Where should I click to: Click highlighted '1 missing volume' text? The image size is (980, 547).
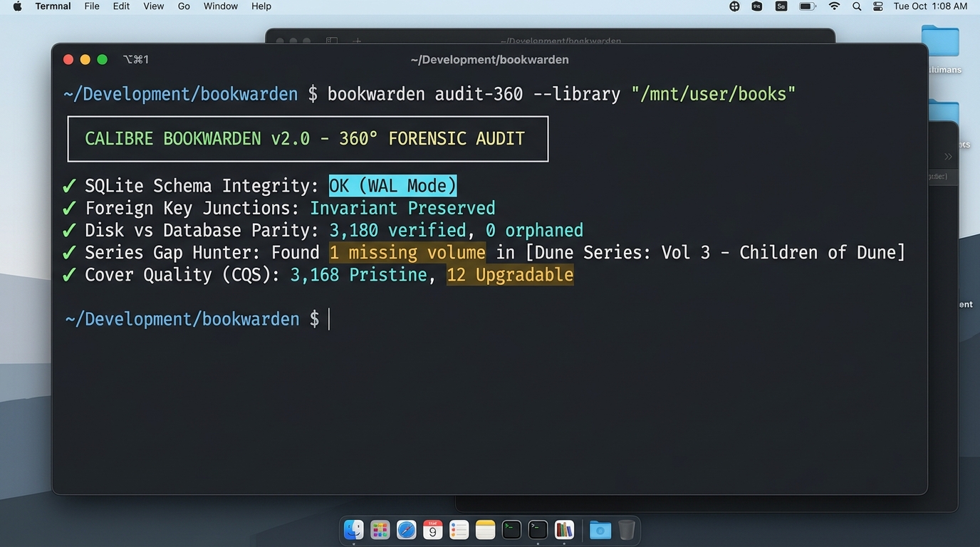[407, 252]
